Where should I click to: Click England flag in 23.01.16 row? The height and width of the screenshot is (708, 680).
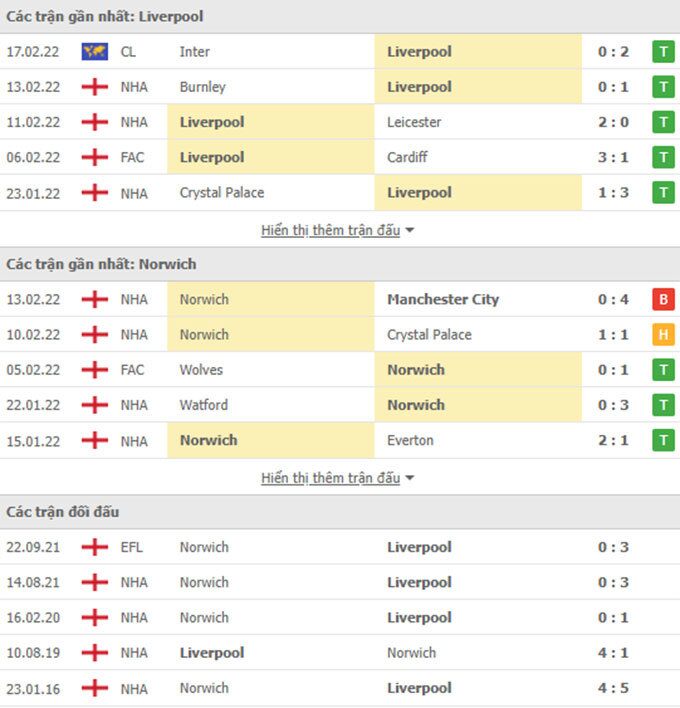95,688
